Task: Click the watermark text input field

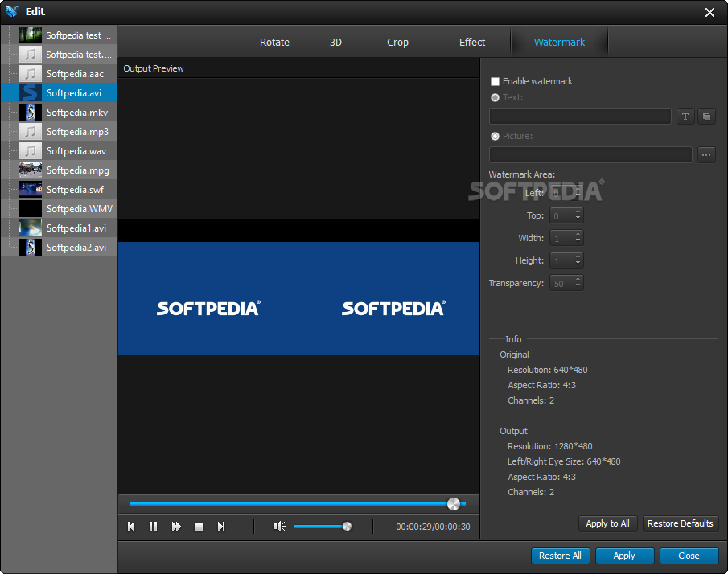Action: coord(580,116)
